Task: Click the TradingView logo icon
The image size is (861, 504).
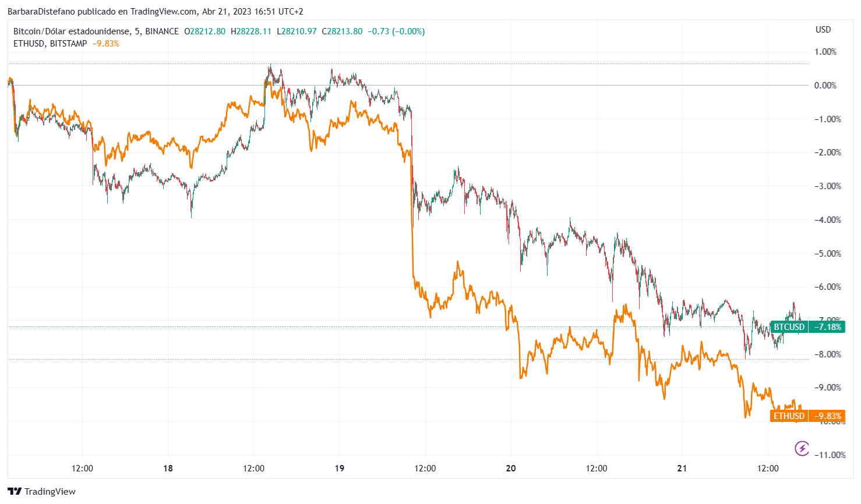Action: click(15, 491)
